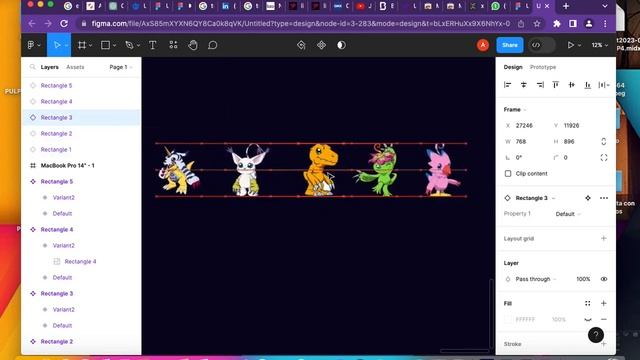The height and width of the screenshot is (360, 640).
Task: Select the Frame tool
Action: [82, 45]
